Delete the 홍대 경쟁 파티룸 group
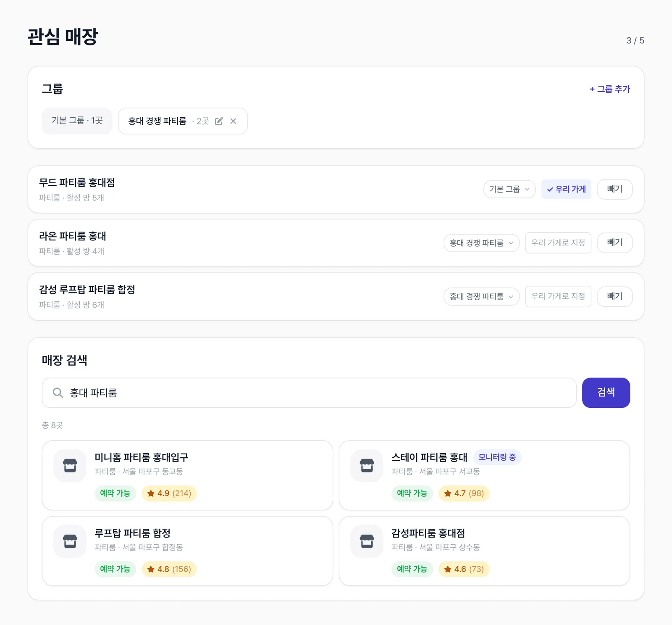Viewport: 672px width, 625px height. [x=233, y=121]
